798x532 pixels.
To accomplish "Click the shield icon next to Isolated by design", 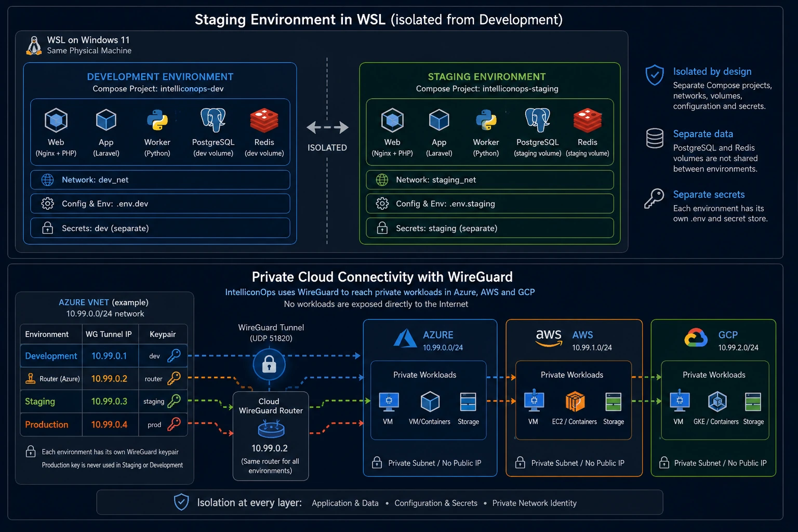I will coord(655,75).
